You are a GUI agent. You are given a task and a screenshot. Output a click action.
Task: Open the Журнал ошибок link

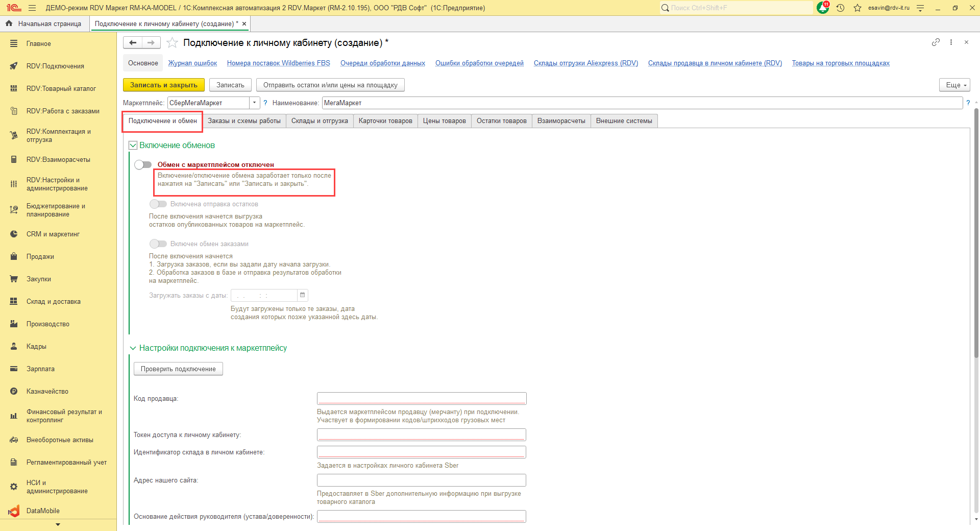coord(192,63)
